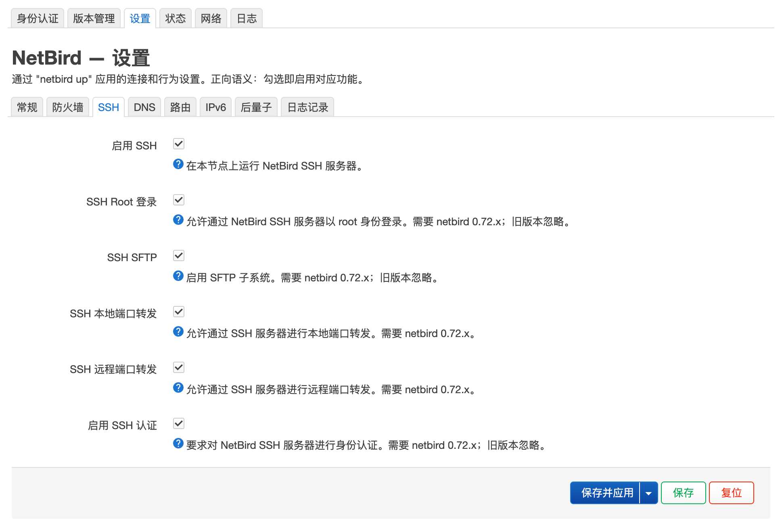Switch to the 路由 settings tab
Image resolution: width=782 pixels, height=532 pixels.
coord(180,107)
